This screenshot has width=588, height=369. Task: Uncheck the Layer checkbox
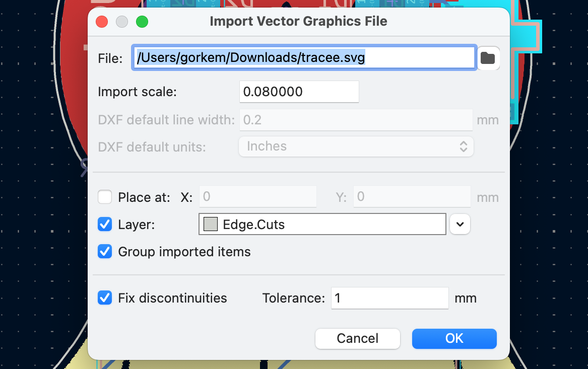click(x=105, y=224)
